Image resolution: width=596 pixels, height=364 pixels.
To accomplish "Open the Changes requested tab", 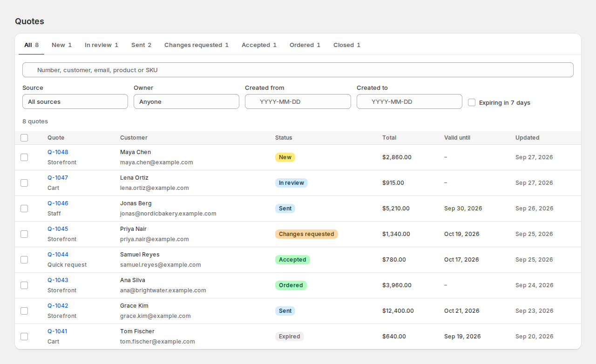I will pyautogui.click(x=196, y=45).
